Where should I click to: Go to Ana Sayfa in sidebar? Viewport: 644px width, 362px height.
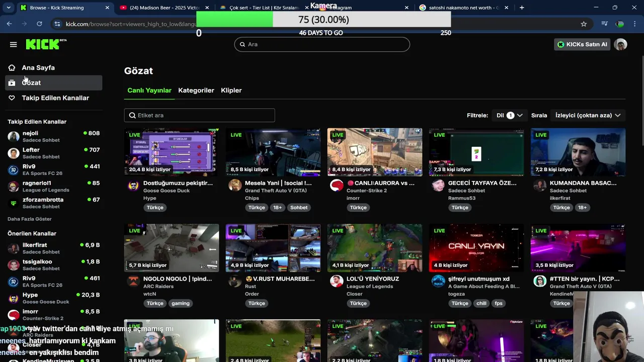point(54,67)
